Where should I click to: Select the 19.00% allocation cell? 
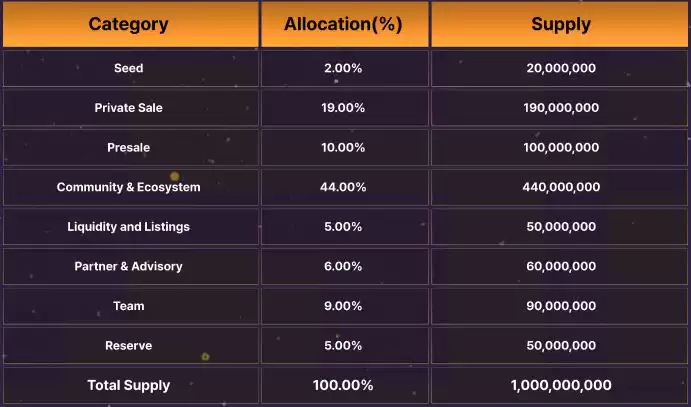click(343, 108)
